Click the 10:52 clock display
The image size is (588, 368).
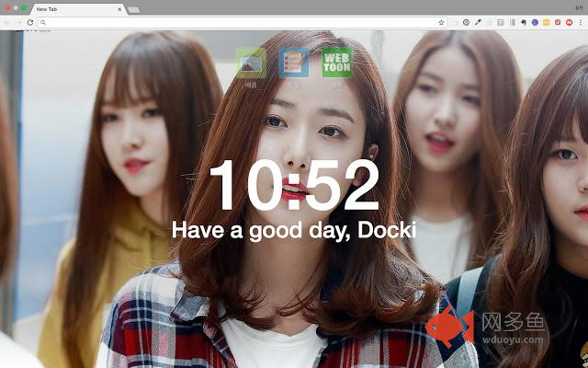[x=294, y=186]
